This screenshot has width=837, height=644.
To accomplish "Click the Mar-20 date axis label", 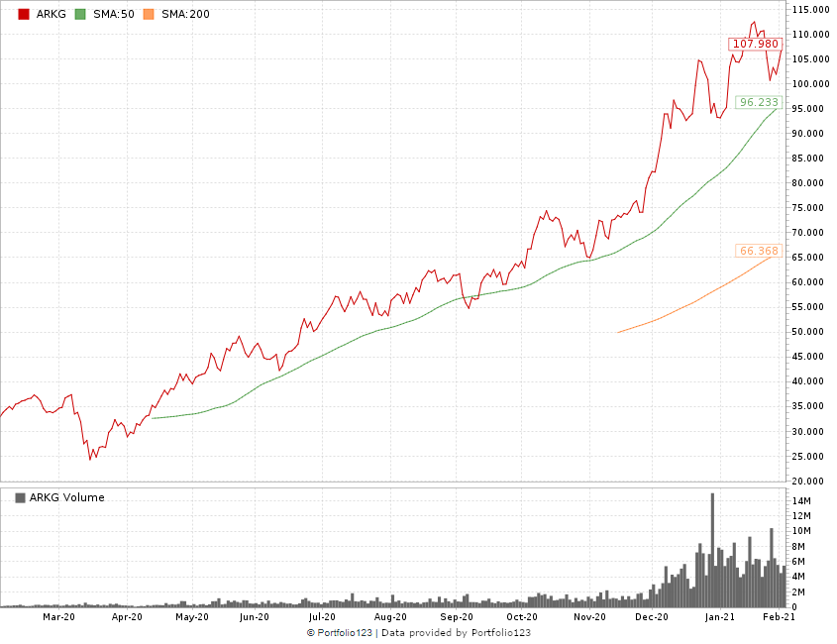I will click(58, 617).
